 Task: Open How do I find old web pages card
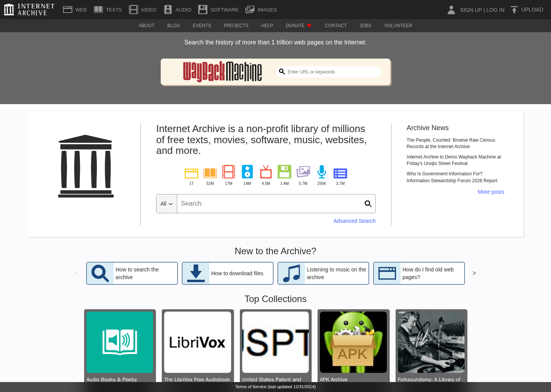tap(419, 273)
